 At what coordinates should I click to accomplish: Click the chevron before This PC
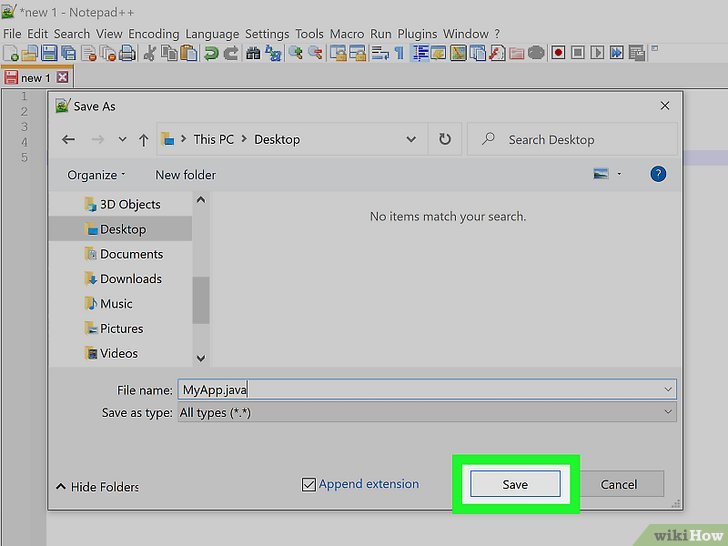click(183, 139)
